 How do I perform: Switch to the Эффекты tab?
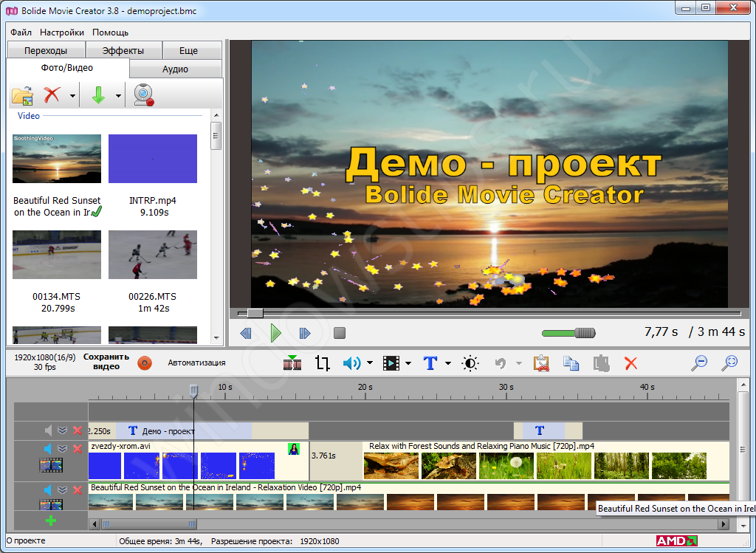[x=123, y=51]
